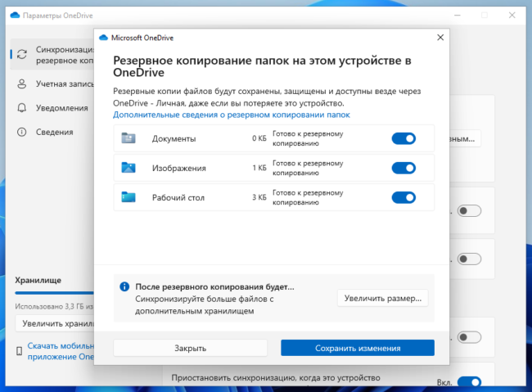Click the storage usage progress bar under Хранилище
Image resolution: width=532 pixels, height=392 pixels.
(54, 292)
